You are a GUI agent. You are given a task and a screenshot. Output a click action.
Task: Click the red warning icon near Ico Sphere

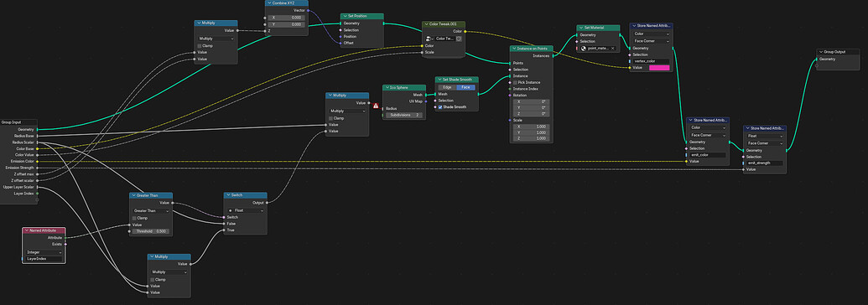(376, 106)
